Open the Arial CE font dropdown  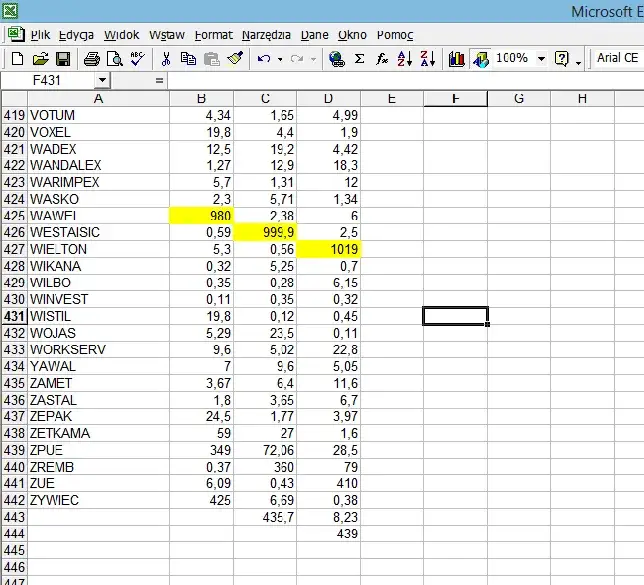pyautogui.click(x=617, y=59)
